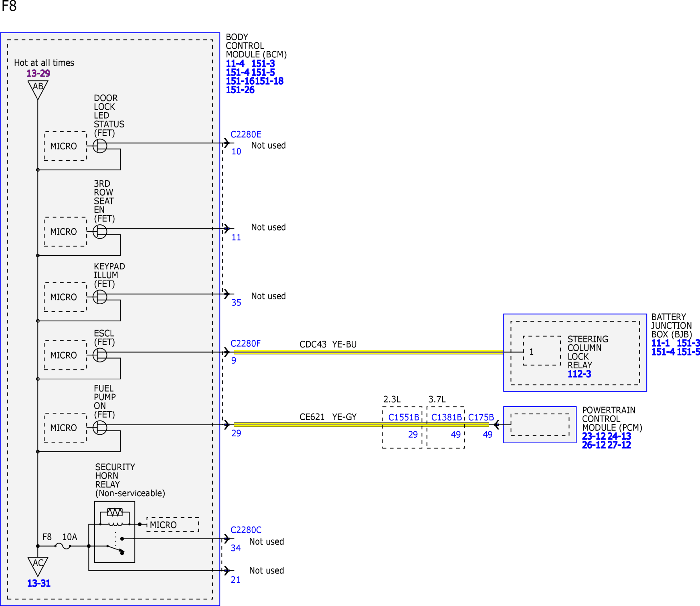This screenshot has height=606, width=700.
Task: Click the 3rd Row Seat EN FET symbol
Action: pyautogui.click(x=100, y=232)
